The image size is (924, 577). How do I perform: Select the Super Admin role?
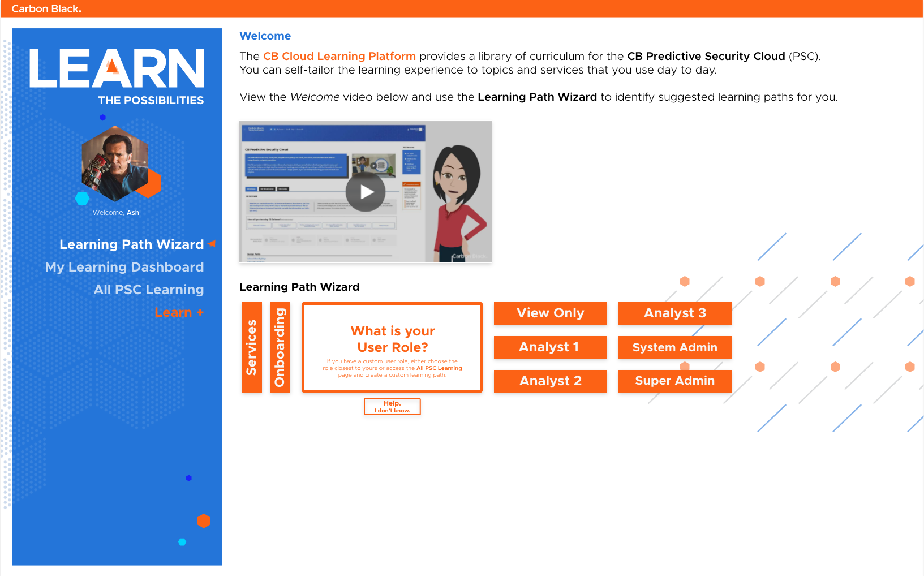click(x=675, y=381)
